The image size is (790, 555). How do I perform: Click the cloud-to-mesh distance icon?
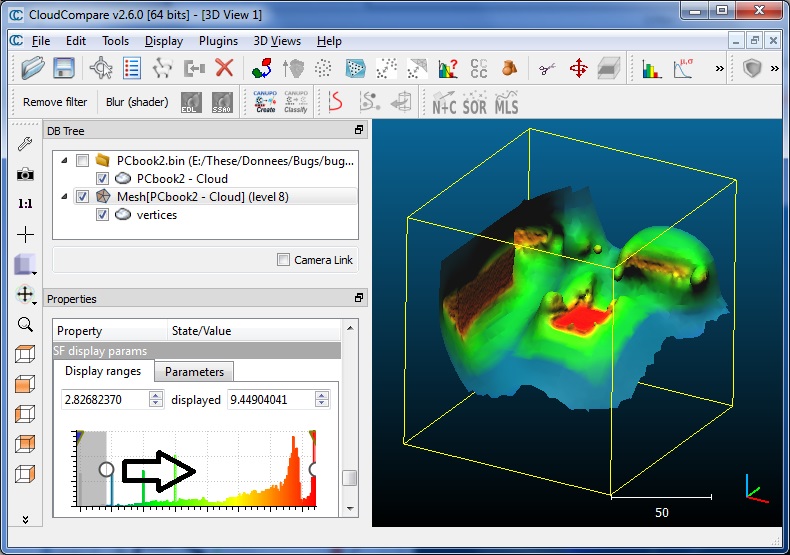click(x=417, y=67)
